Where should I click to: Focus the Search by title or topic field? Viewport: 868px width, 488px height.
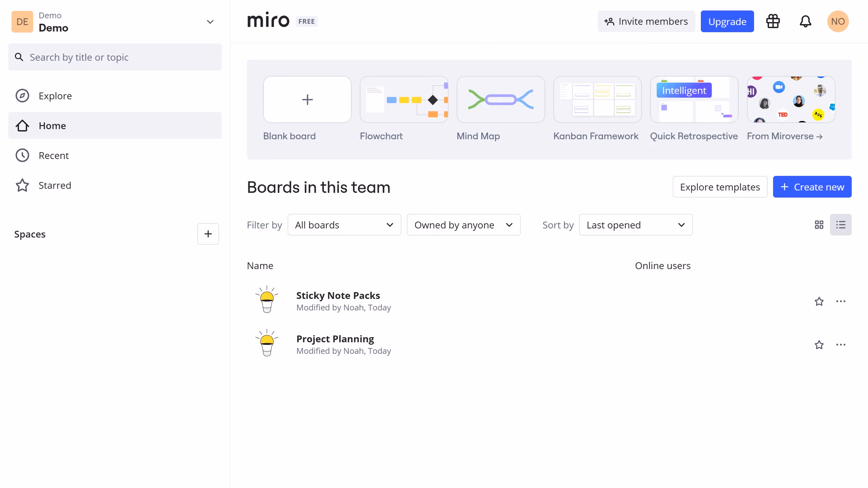click(x=115, y=57)
